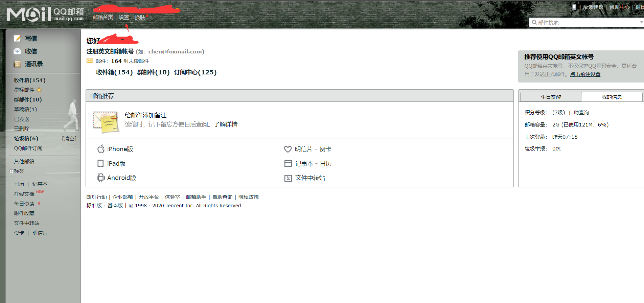Image resolution: width=644 pixels, height=303 pixels.
Task: Click 点击前往设置 link
Action: coord(585,74)
